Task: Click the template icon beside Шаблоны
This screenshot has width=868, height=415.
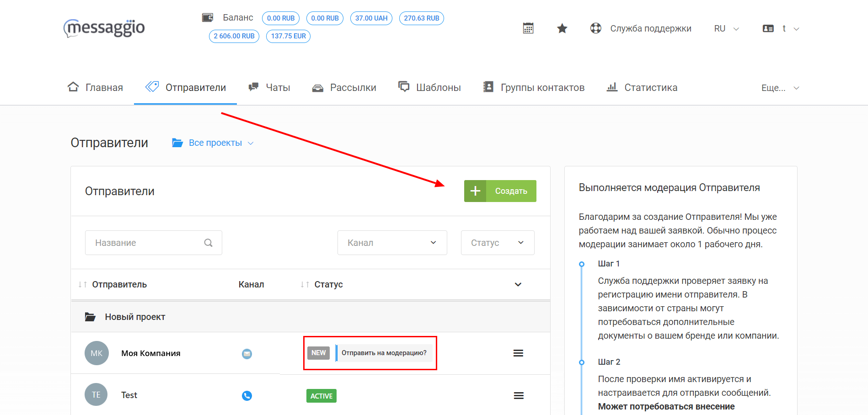Action: (404, 86)
